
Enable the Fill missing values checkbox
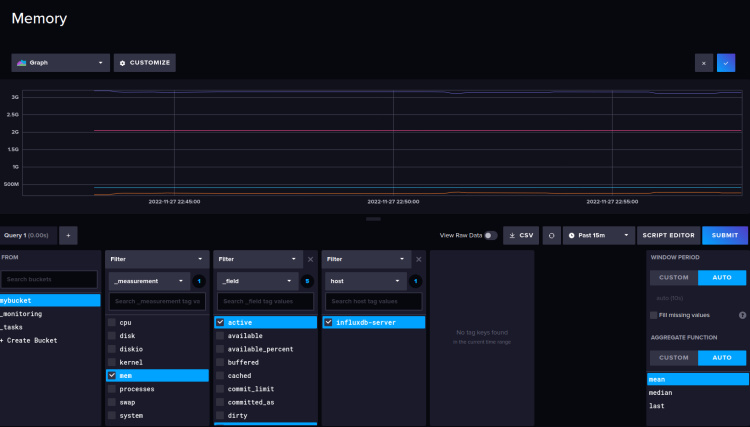pos(653,315)
